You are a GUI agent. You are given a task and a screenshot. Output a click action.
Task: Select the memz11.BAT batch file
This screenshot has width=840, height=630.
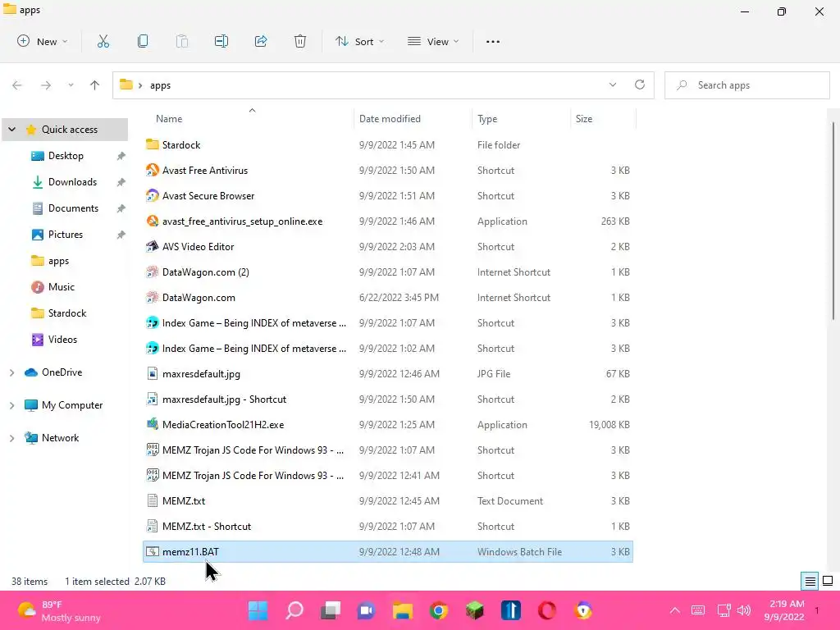pyautogui.click(x=388, y=552)
